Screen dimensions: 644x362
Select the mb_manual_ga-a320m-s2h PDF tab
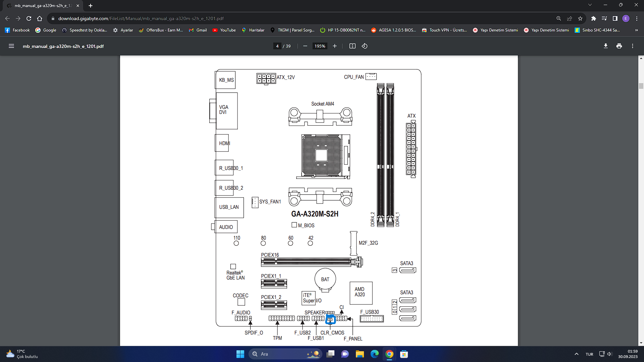(43, 6)
